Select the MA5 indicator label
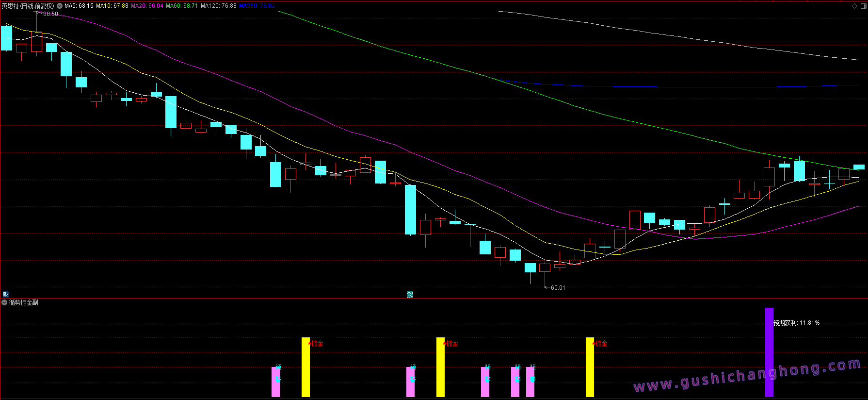Image resolution: width=868 pixels, height=400 pixels. click(79, 6)
